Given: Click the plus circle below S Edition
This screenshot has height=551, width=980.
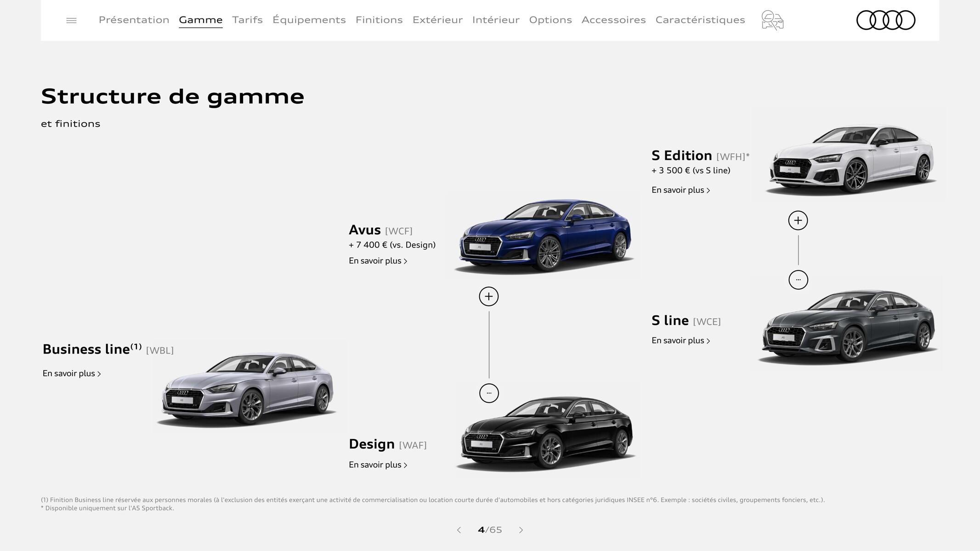Looking at the screenshot, I should 798,220.
